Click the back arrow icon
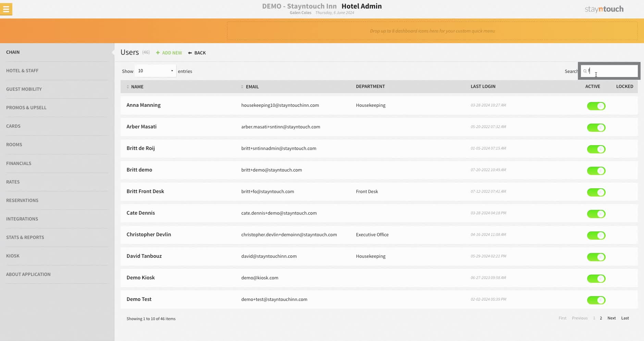The width and height of the screenshot is (644, 341). pos(190,53)
